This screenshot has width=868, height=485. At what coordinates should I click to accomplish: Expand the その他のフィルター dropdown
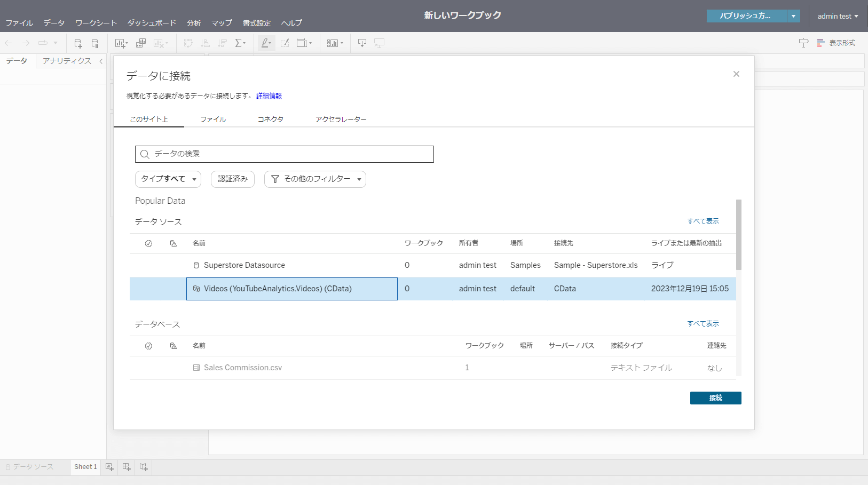click(315, 179)
